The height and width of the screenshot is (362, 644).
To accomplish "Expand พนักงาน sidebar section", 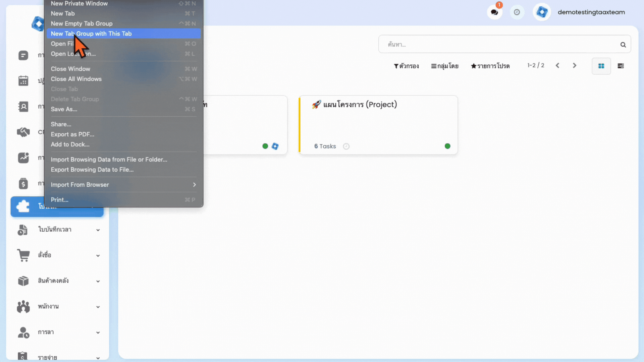I will point(98,307).
